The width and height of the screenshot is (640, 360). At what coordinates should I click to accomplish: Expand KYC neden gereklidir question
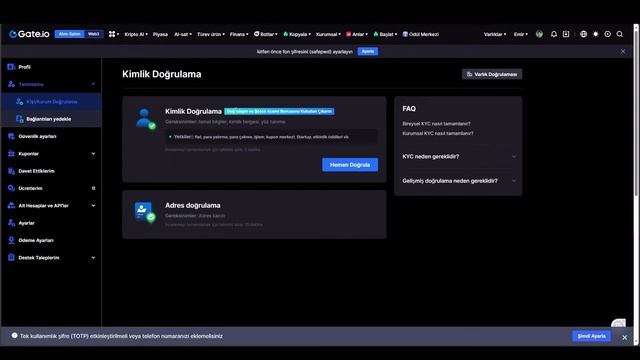click(x=459, y=157)
